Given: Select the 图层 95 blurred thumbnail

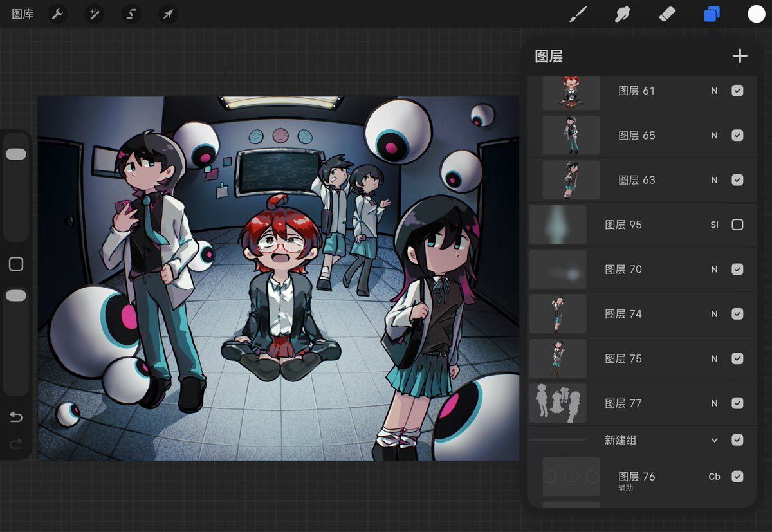Looking at the screenshot, I should pos(558,225).
